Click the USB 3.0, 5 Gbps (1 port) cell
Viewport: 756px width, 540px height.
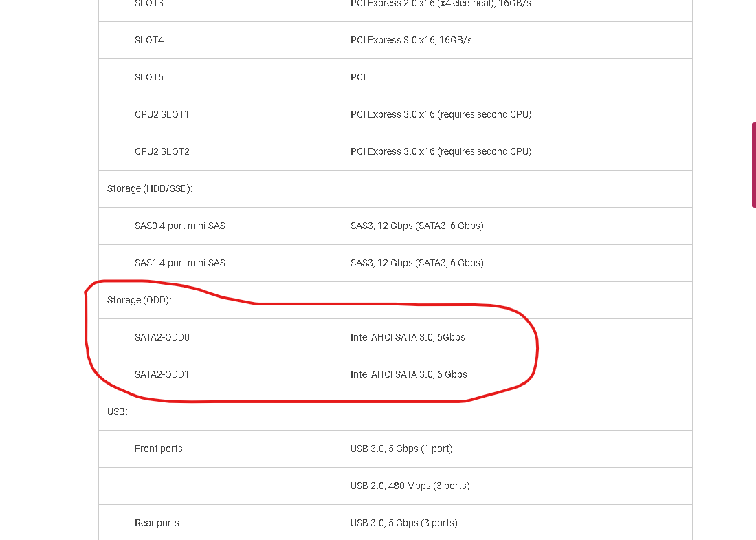517,449
